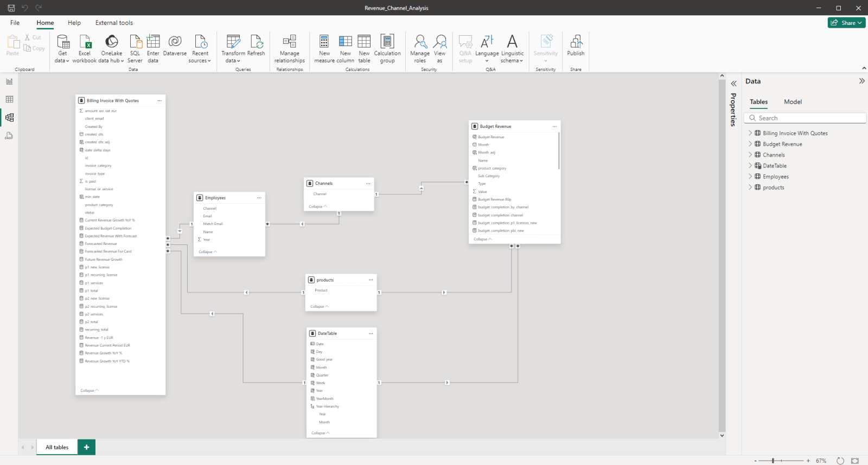Undo the last action
This screenshot has height=465, width=868.
[24, 8]
